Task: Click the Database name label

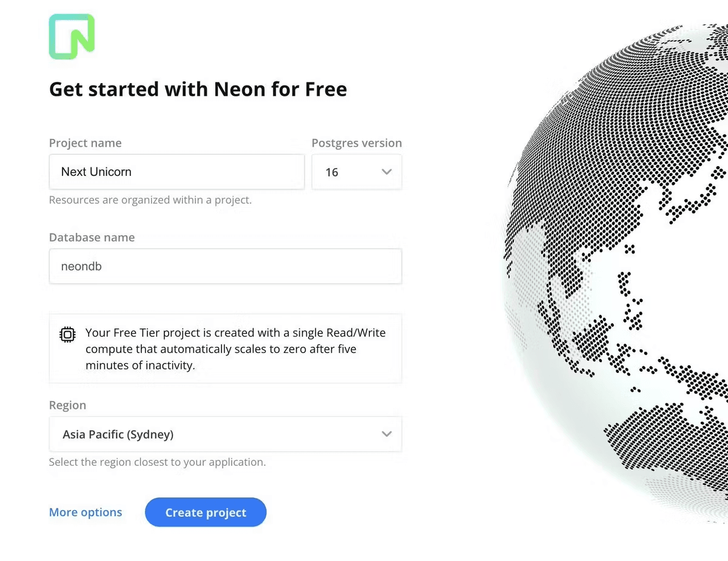Action: 92,237
